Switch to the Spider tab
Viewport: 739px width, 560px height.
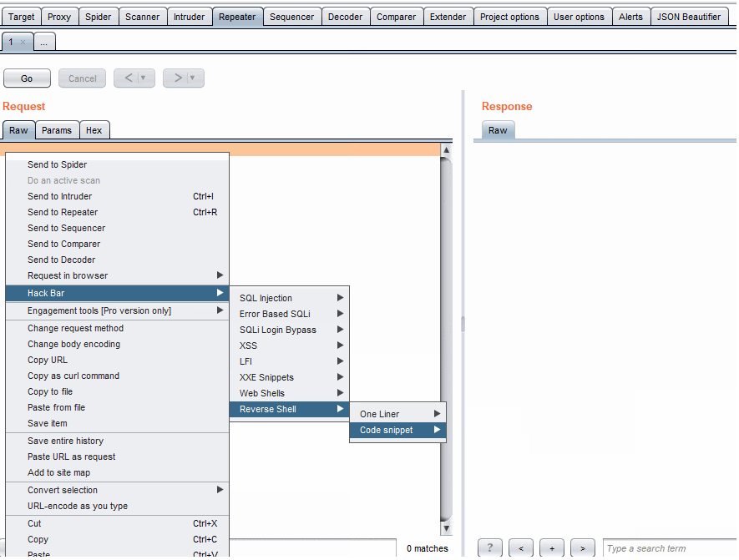coord(98,17)
